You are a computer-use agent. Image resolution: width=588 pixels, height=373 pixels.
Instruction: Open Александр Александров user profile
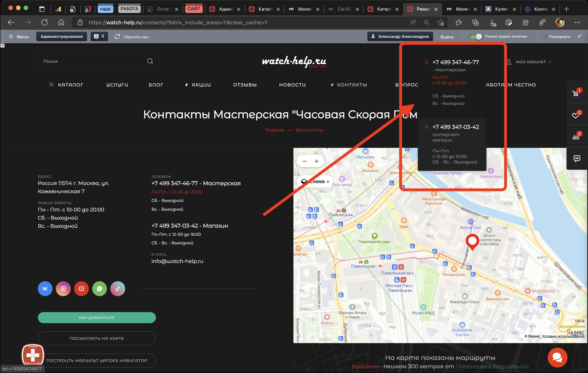pos(400,36)
